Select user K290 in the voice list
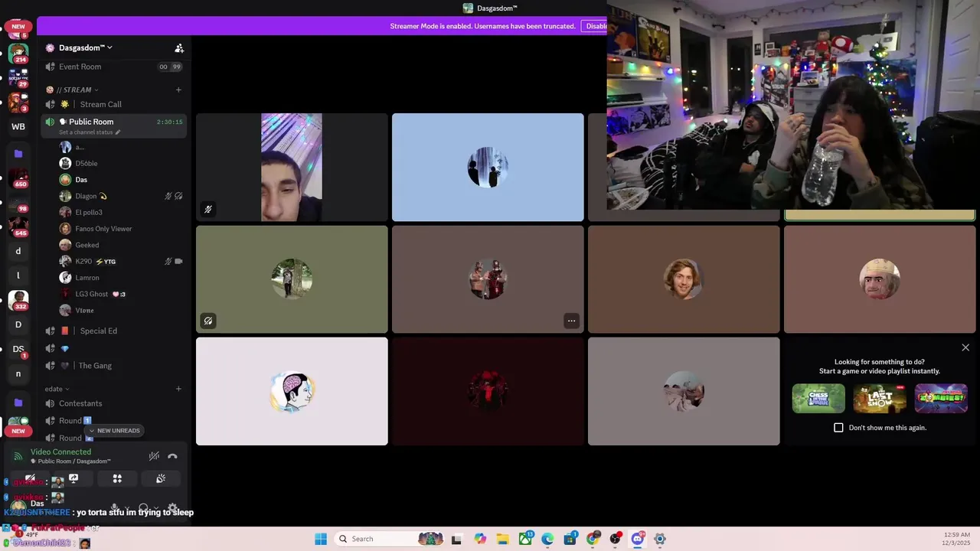980x551 pixels. tap(121, 261)
